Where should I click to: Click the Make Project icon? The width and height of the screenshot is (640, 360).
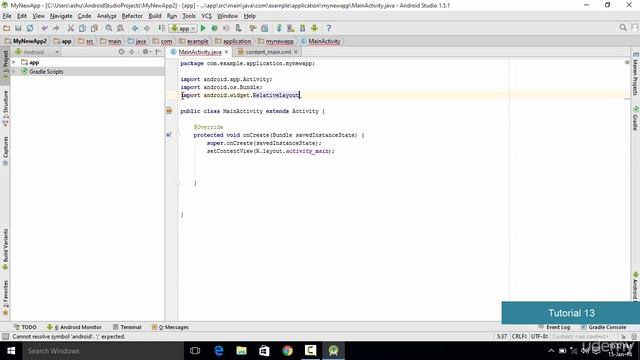[162, 28]
